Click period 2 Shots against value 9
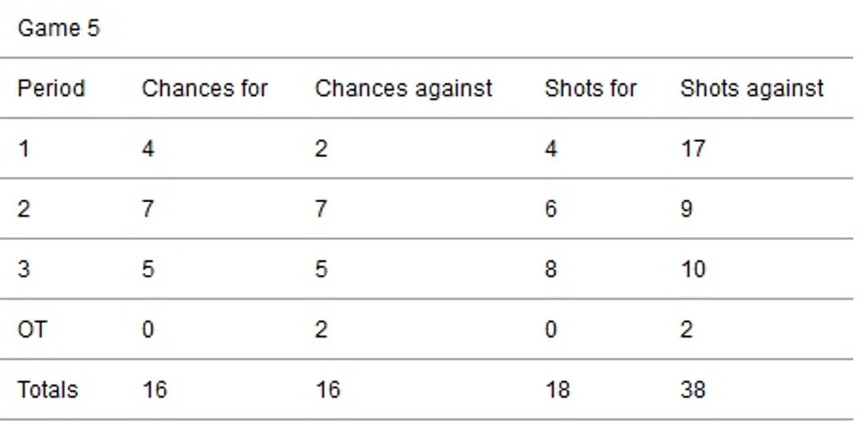 point(687,209)
